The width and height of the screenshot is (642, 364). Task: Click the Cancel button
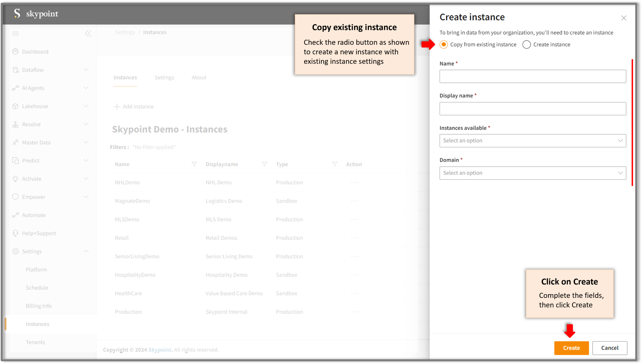[609, 348]
